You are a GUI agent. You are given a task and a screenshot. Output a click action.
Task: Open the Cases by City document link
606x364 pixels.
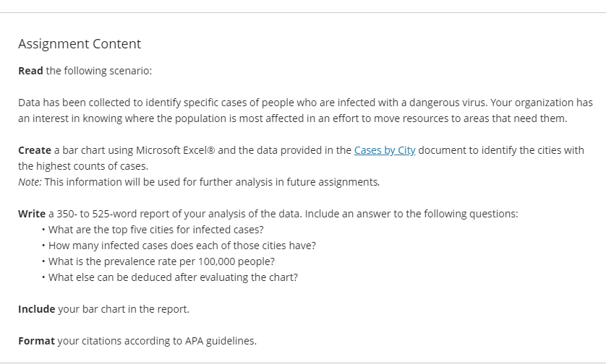[385, 150]
